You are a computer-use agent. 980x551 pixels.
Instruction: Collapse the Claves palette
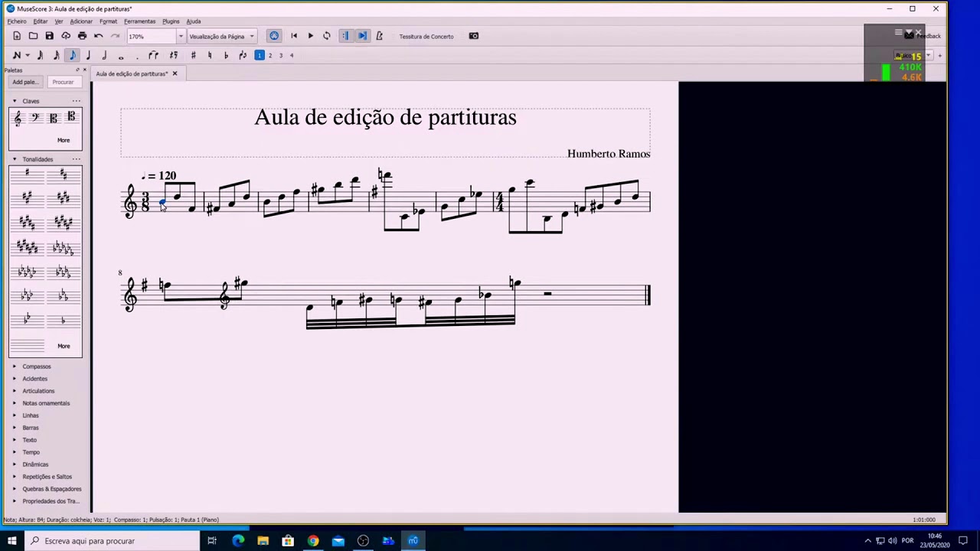click(15, 101)
